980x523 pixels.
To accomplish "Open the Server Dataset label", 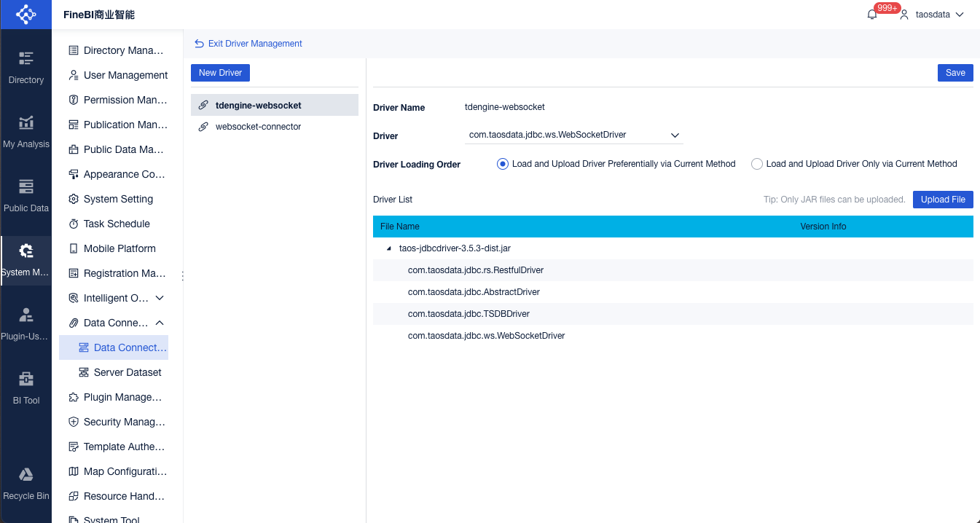I will 128,372.
